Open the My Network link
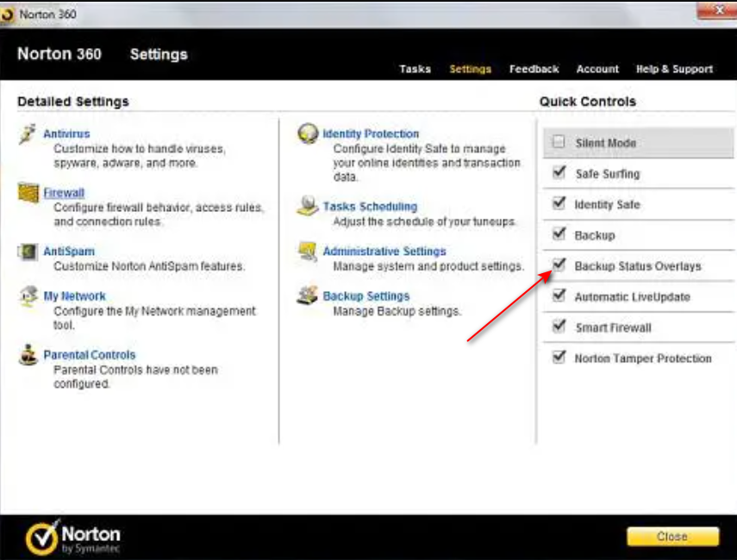Image resolution: width=737 pixels, height=560 pixels. click(74, 296)
